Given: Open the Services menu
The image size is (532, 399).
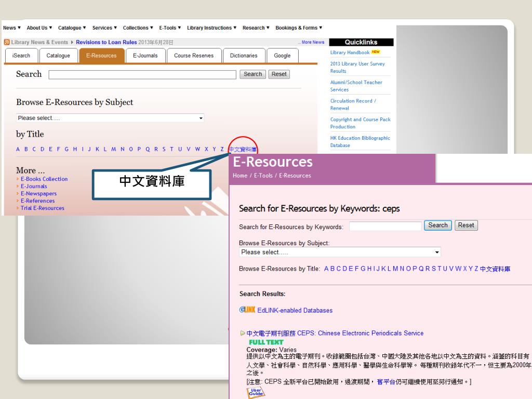Looking at the screenshot, I should pos(104,28).
